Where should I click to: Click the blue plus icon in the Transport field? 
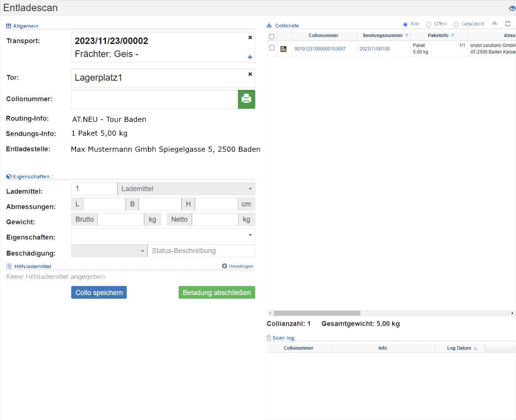(250, 57)
